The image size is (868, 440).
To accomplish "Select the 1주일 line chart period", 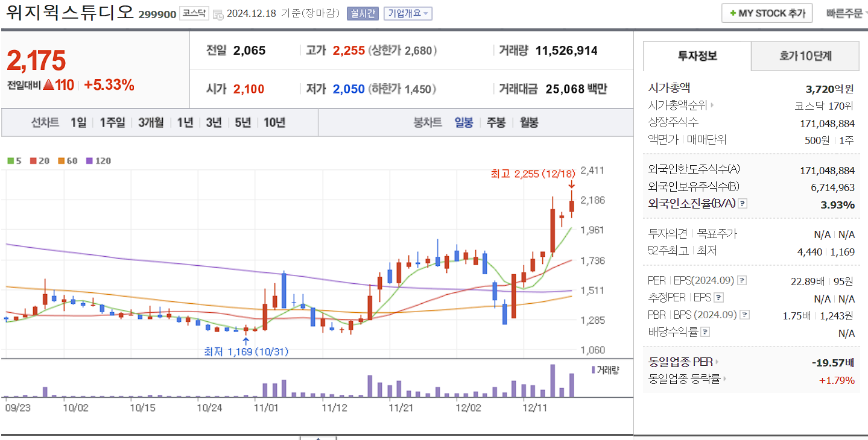I will tap(112, 123).
